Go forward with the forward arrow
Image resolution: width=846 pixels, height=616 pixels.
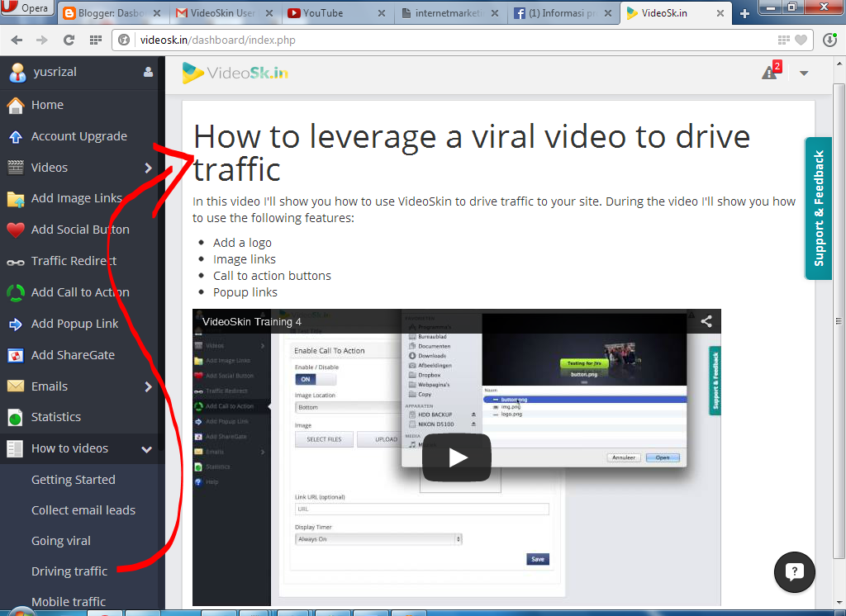click(41, 40)
